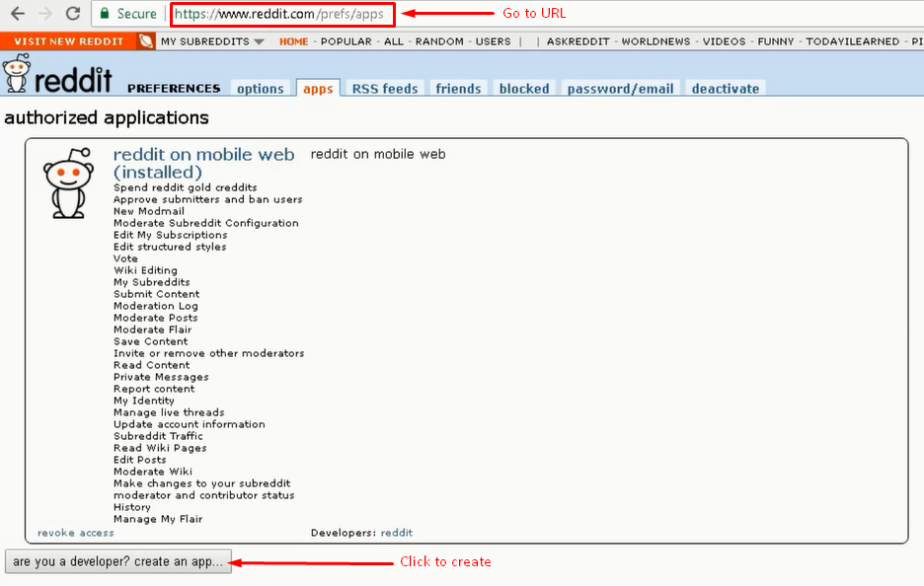The width and height of the screenshot is (924, 586).
Task: Click the reddit on mobile web app icon
Action: [68, 183]
